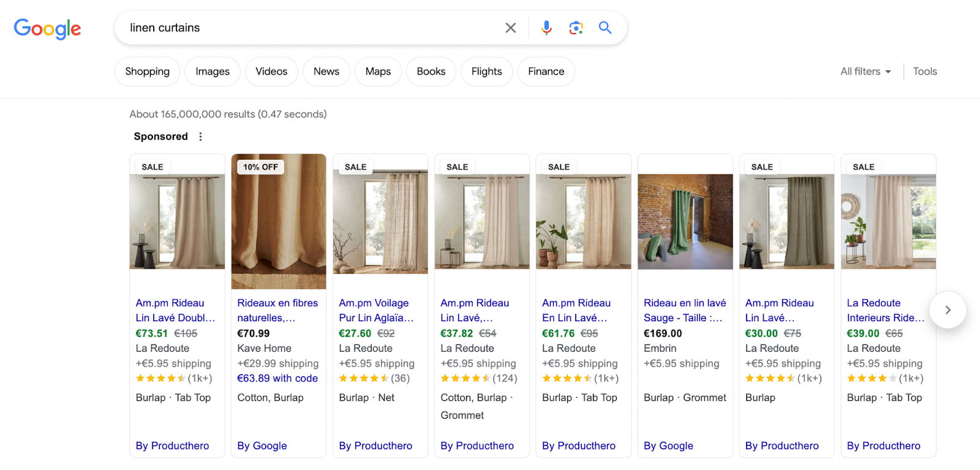This screenshot has width=980, height=470.
Task: Open the three-dot menu next to Sponsored
Action: 200,136
